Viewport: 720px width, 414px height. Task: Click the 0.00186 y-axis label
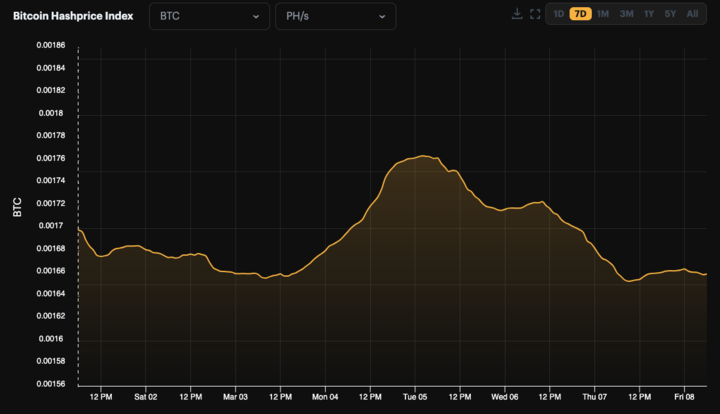[51, 45]
